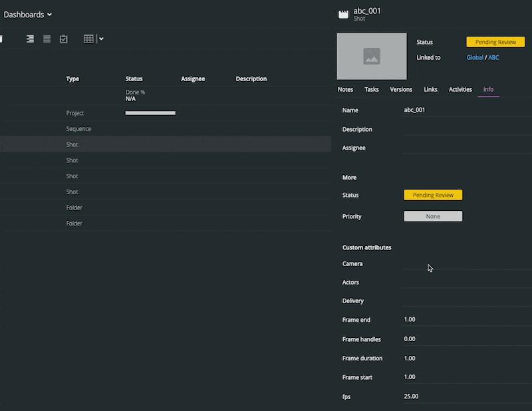Image resolution: width=532 pixels, height=411 pixels.
Task: Click the Status column header
Action: [134, 78]
